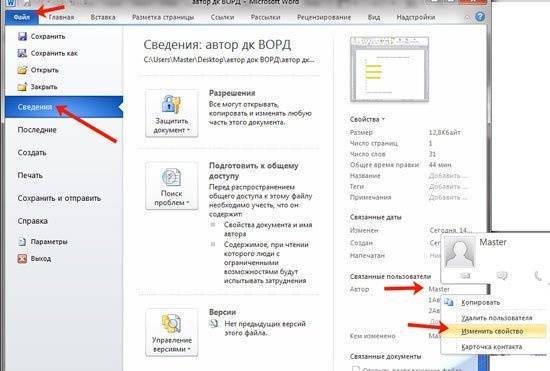Click the red Выход icon
The height and width of the screenshot is (371, 550).
tap(22, 258)
